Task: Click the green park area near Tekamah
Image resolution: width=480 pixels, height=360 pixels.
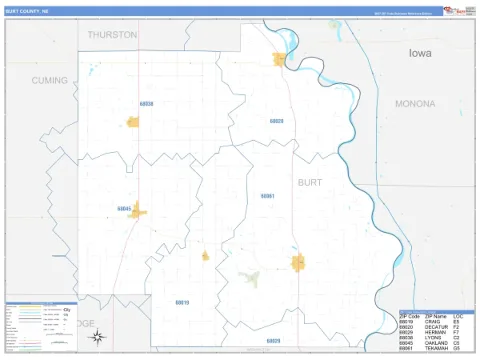Action: pos(250,279)
